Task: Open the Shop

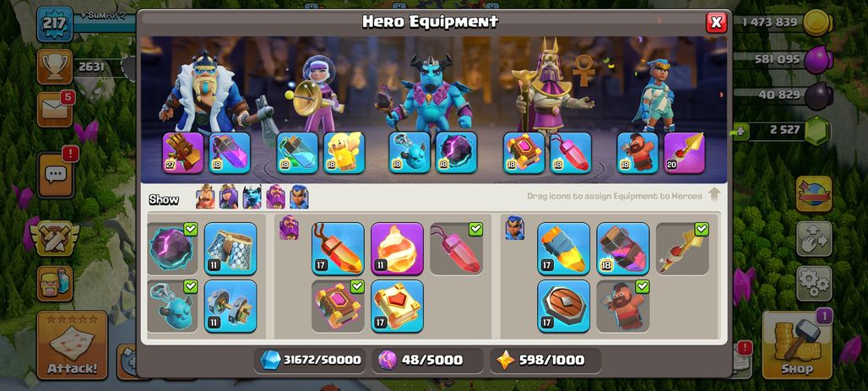Action: tap(797, 345)
